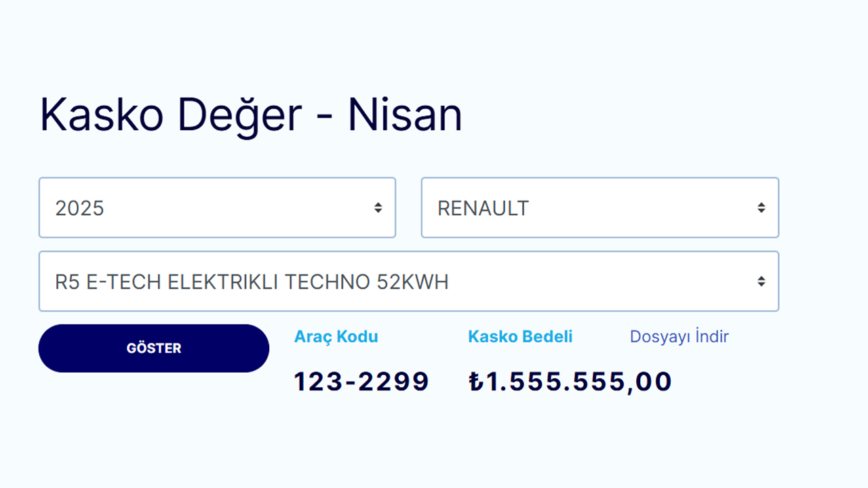Click the 2025 text in the year field

(x=80, y=208)
